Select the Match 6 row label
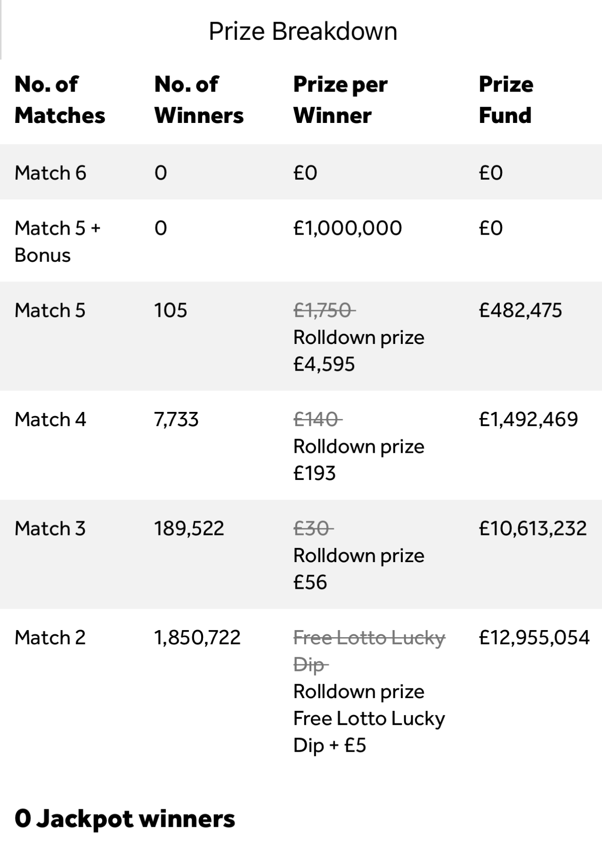This screenshot has width=602, height=868. coord(51,173)
